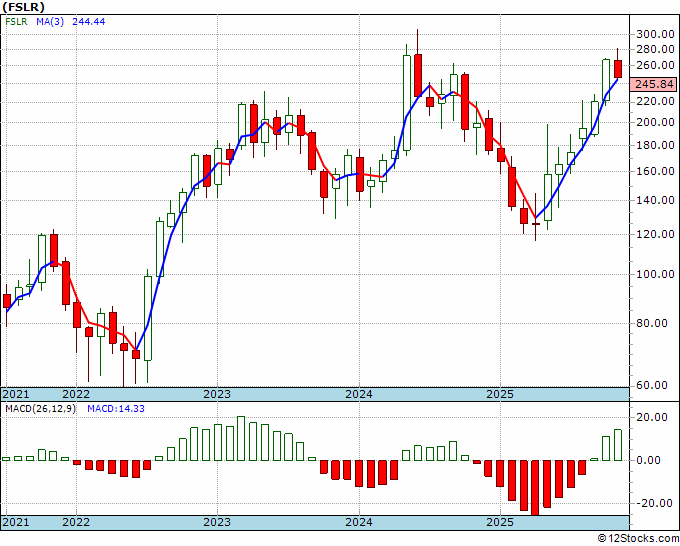Click the 220.00 price axis label
Image resolution: width=680 pixels, height=546 pixels.
pyautogui.click(x=655, y=101)
